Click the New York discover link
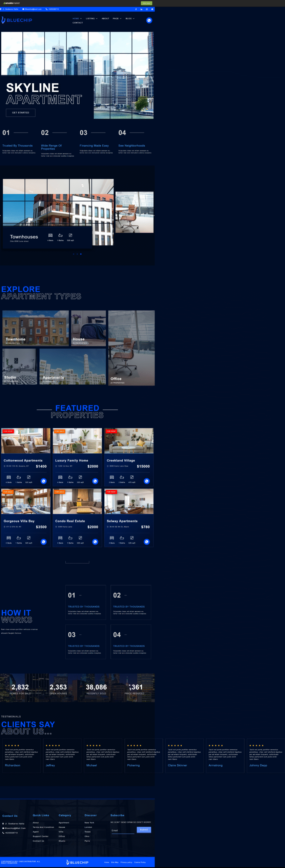Viewport: 285px width, 868px height. click(x=89, y=823)
